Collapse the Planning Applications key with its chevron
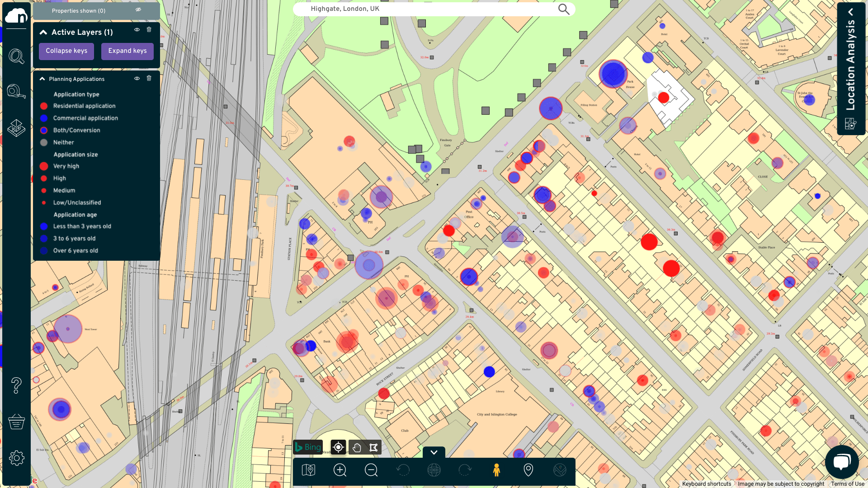This screenshot has height=488, width=868. [x=42, y=78]
